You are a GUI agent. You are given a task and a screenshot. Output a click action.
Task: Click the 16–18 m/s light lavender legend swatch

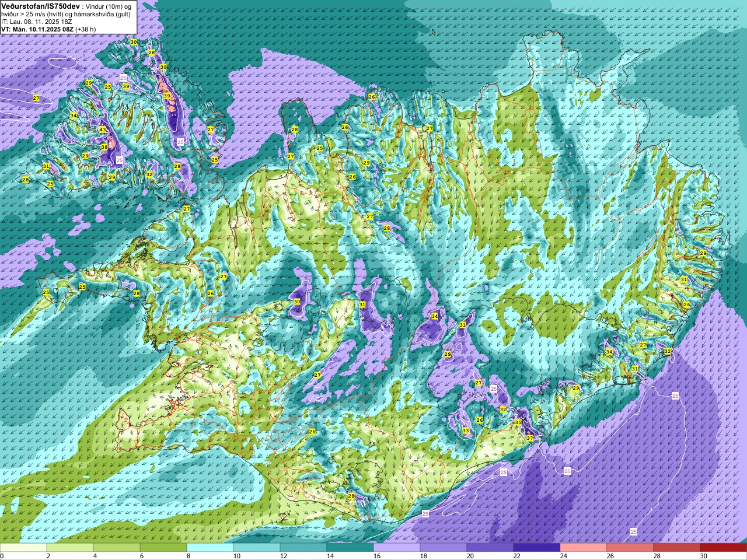(397, 548)
